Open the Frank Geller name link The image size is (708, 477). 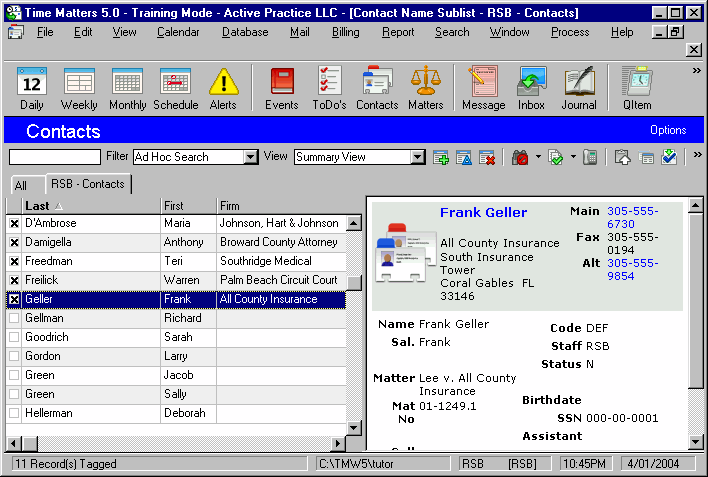pyautogui.click(x=483, y=212)
